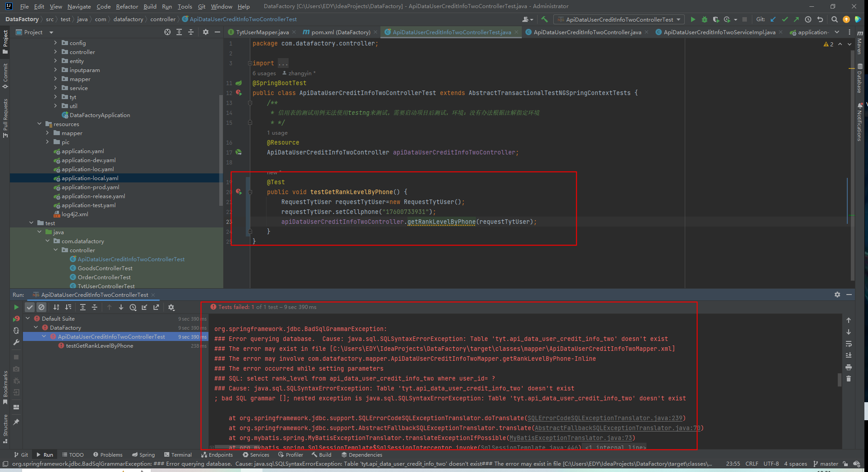Viewport: 868px width, 472px height.
Task: Click the console vertical scrollbar
Action: (839, 379)
